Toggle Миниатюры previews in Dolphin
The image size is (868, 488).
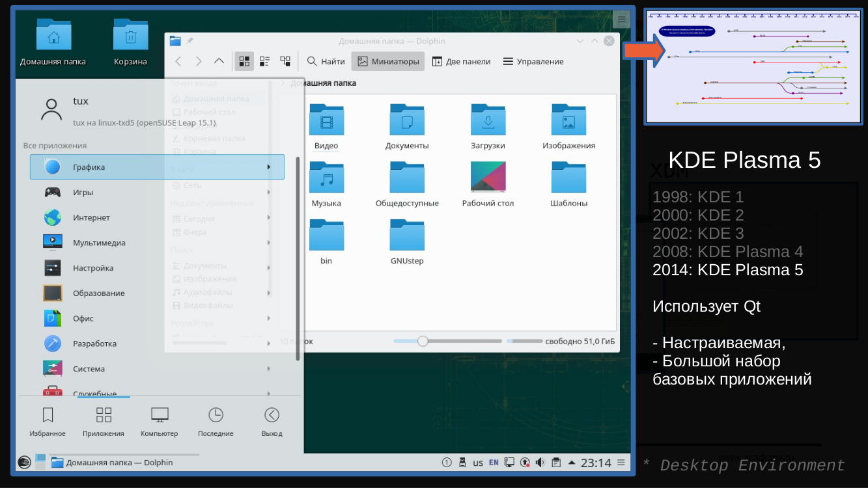click(388, 61)
